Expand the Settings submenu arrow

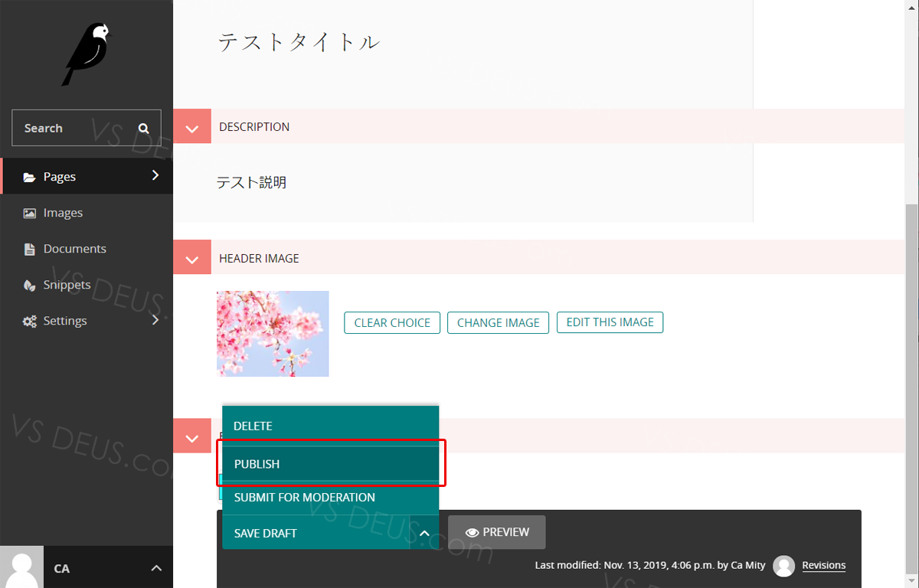[x=155, y=320]
